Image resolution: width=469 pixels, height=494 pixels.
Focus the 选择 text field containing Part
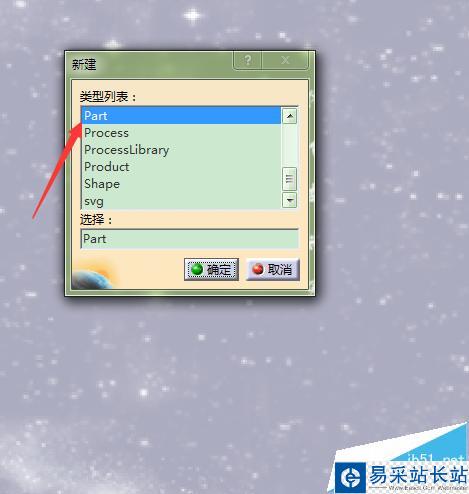[x=189, y=239]
